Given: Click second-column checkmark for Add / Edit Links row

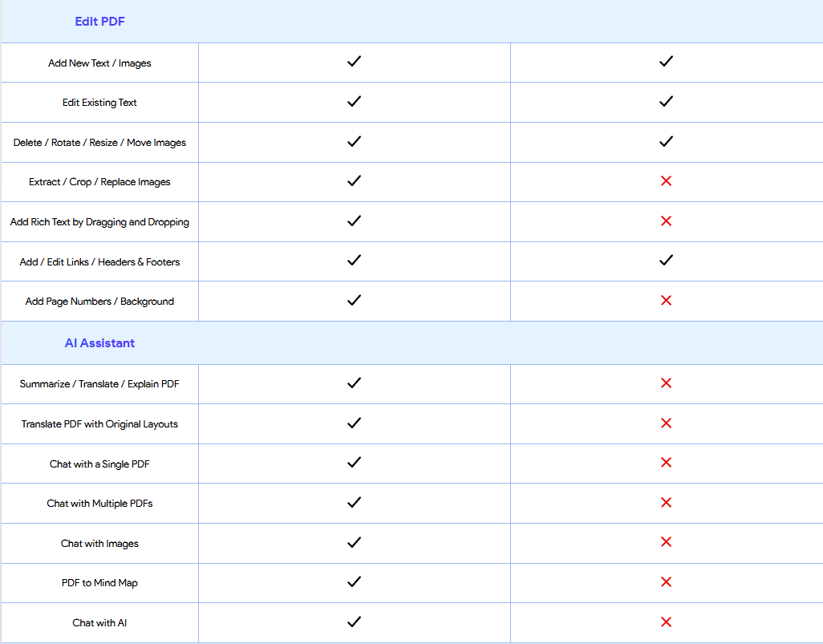Looking at the screenshot, I should 666,260.
